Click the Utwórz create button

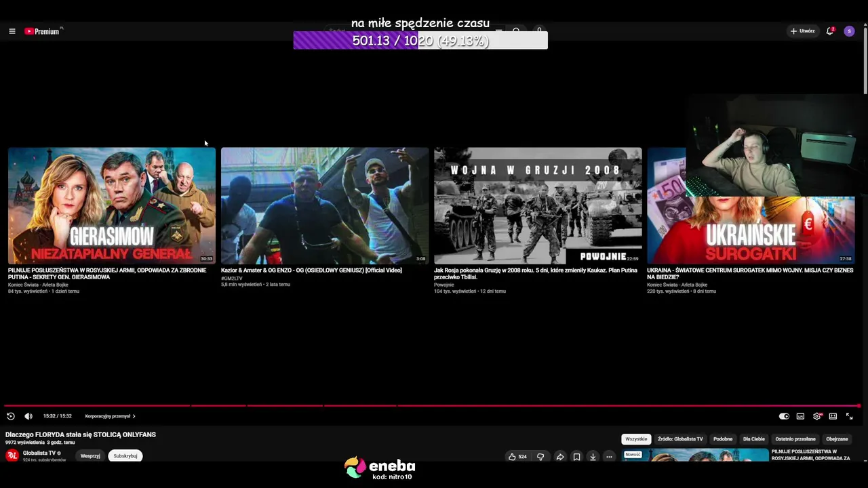tap(802, 31)
